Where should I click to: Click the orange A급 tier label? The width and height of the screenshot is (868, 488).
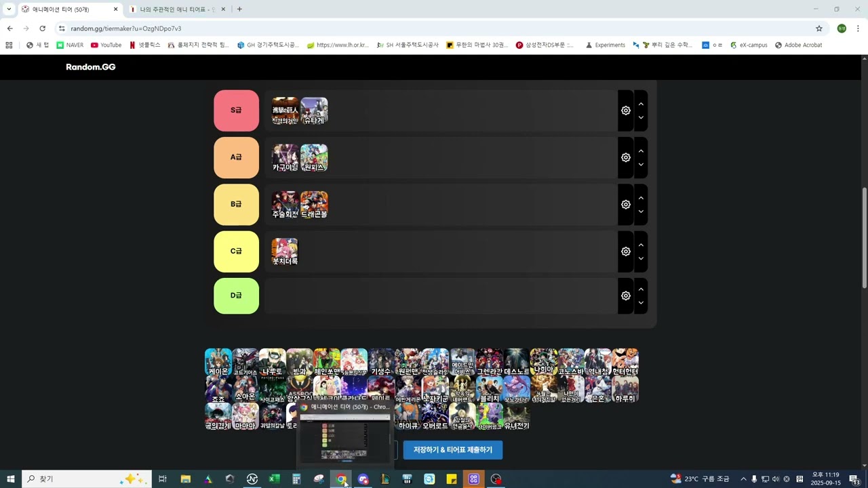click(x=236, y=157)
